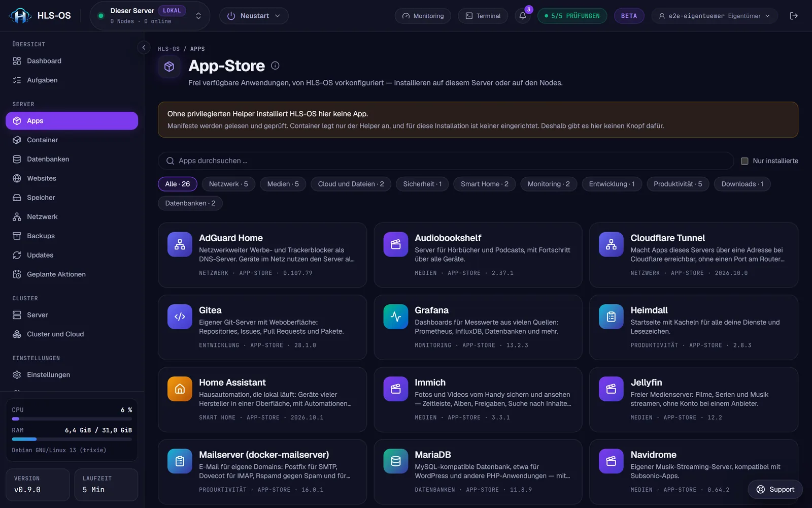812x508 pixels.
Task: Enable the Nur installierte checkbox
Action: (x=745, y=161)
